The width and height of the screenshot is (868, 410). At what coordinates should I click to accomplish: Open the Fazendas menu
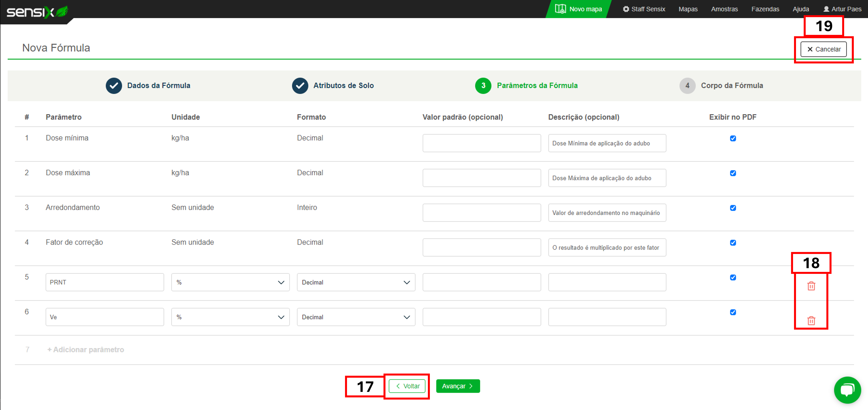pos(765,9)
